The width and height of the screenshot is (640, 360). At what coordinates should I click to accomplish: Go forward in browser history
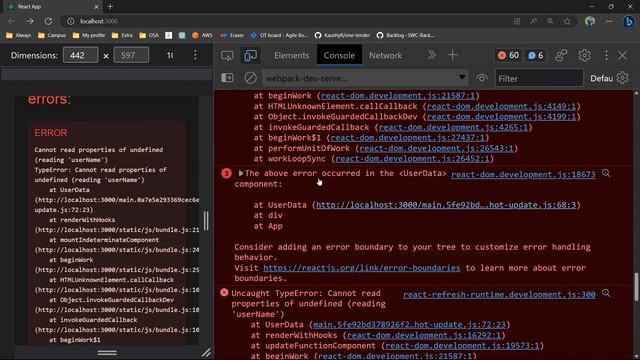coord(30,21)
